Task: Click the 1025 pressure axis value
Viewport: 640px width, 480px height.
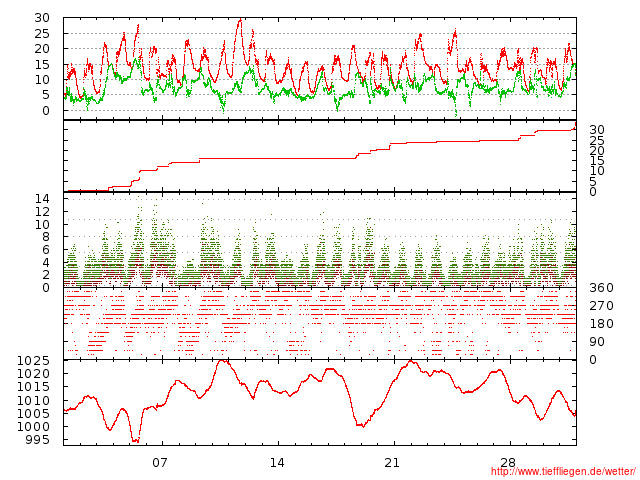Action: (33, 361)
